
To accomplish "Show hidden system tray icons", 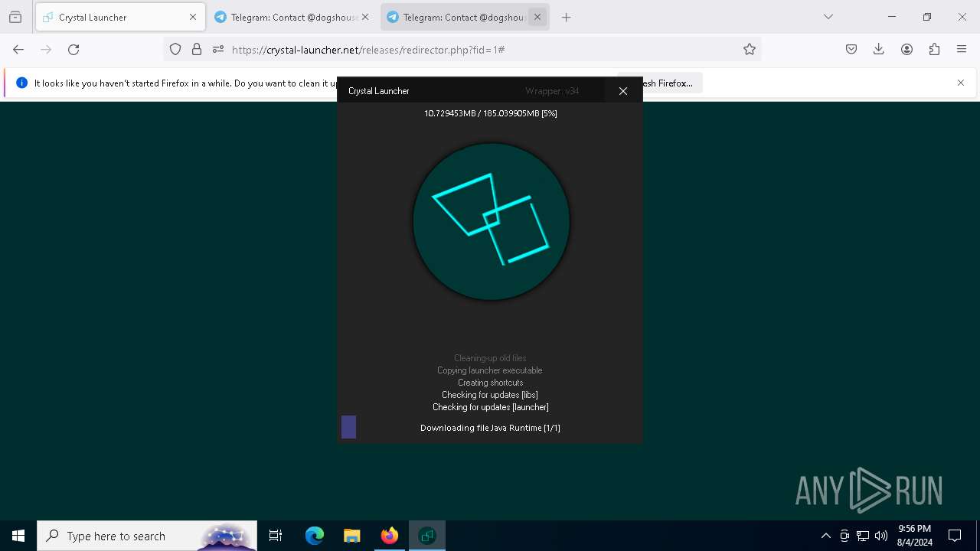I will click(825, 536).
